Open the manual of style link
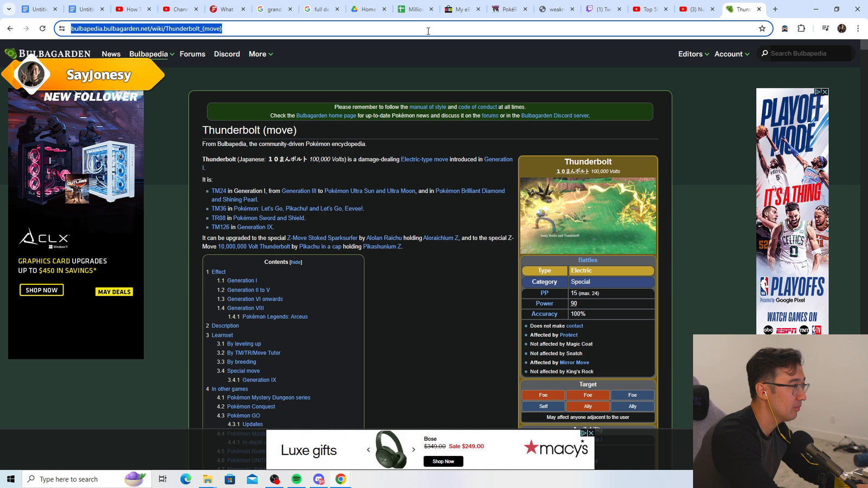 (427, 107)
